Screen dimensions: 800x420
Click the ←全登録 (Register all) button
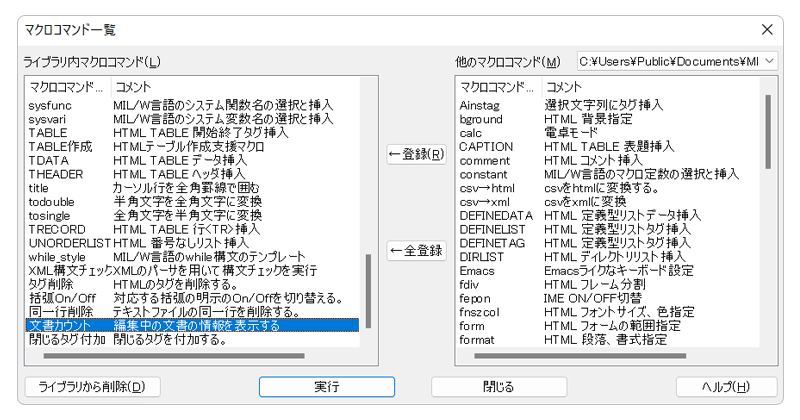415,250
